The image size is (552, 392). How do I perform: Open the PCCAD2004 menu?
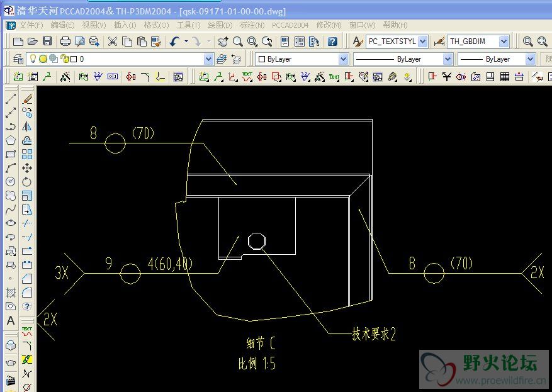tap(290, 25)
